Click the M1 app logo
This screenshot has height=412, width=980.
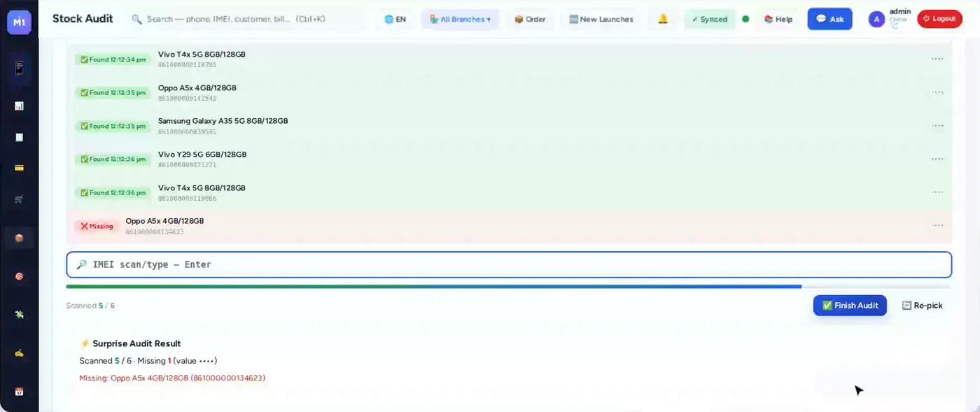(19, 22)
